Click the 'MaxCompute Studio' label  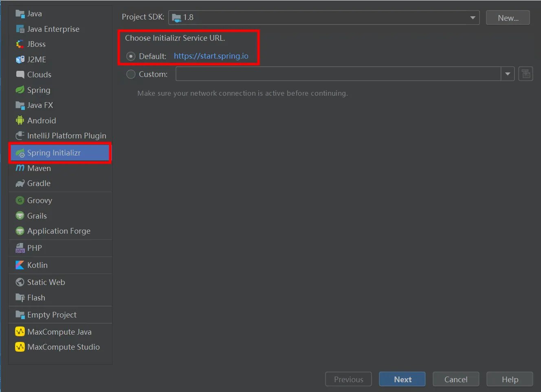[64, 347]
